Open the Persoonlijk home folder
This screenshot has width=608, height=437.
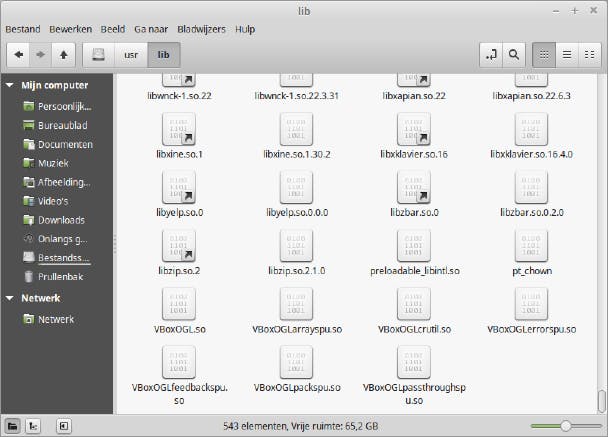[x=57, y=106]
